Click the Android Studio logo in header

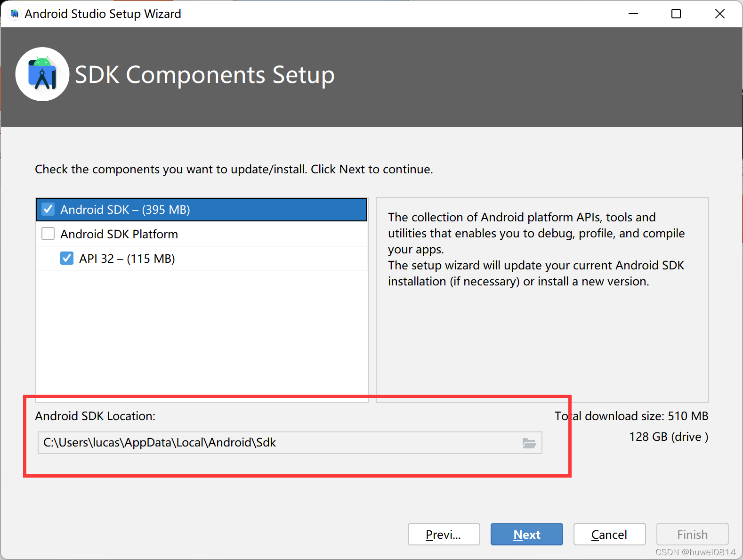pyautogui.click(x=42, y=74)
